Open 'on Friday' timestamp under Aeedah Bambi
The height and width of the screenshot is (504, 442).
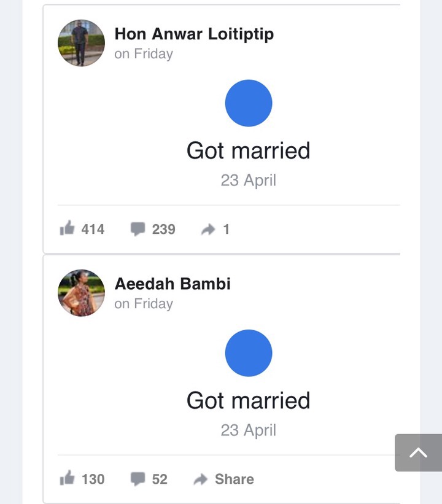(144, 303)
